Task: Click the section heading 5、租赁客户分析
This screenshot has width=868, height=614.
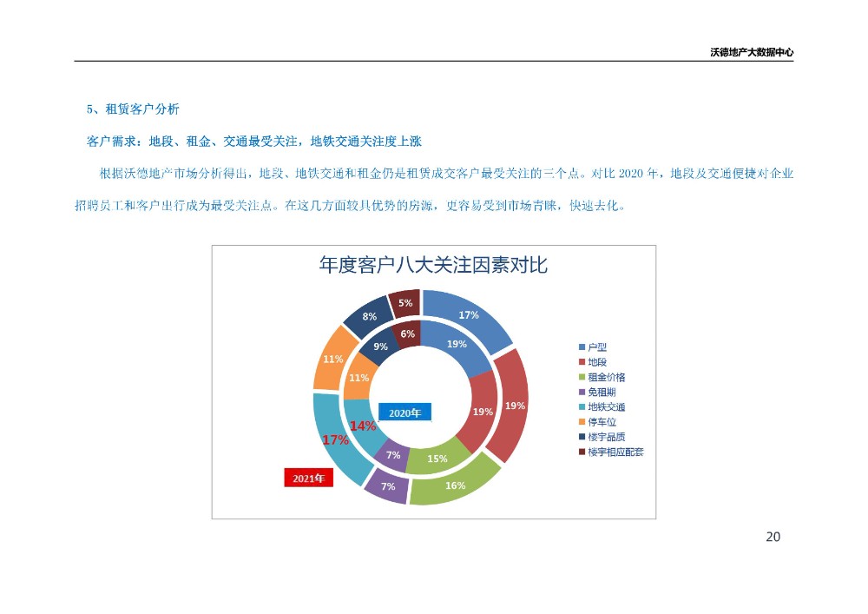Action: [133, 109]
